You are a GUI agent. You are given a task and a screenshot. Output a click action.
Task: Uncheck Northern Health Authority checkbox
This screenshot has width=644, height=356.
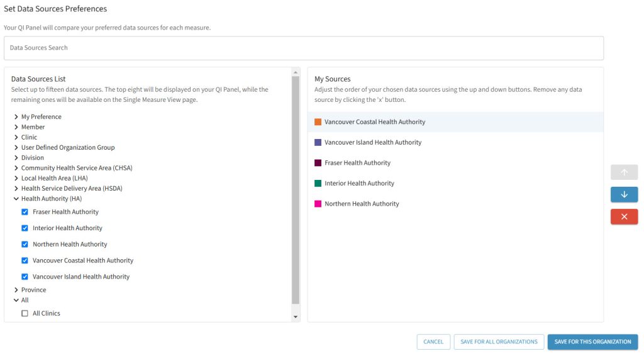coord(25,245)
